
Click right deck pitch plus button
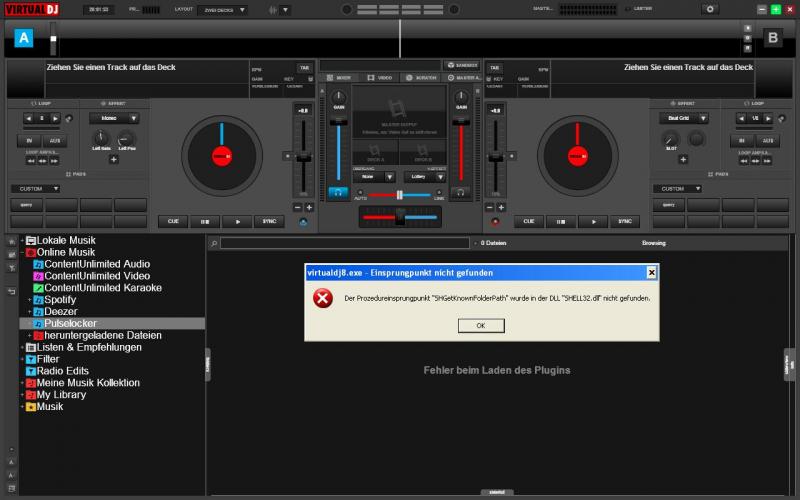point(501,207)
